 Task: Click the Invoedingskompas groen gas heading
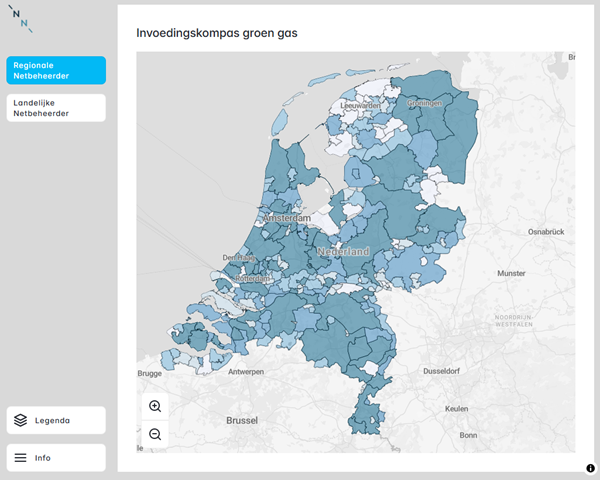tap(216, 33)
